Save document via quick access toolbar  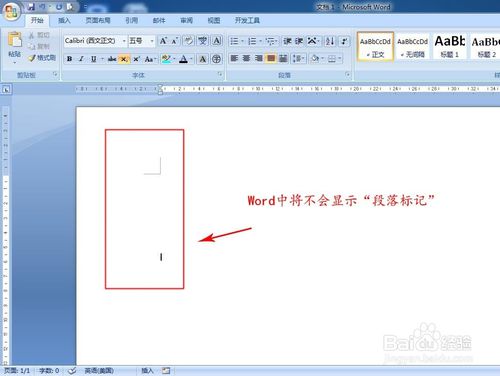tap(31, 7)
